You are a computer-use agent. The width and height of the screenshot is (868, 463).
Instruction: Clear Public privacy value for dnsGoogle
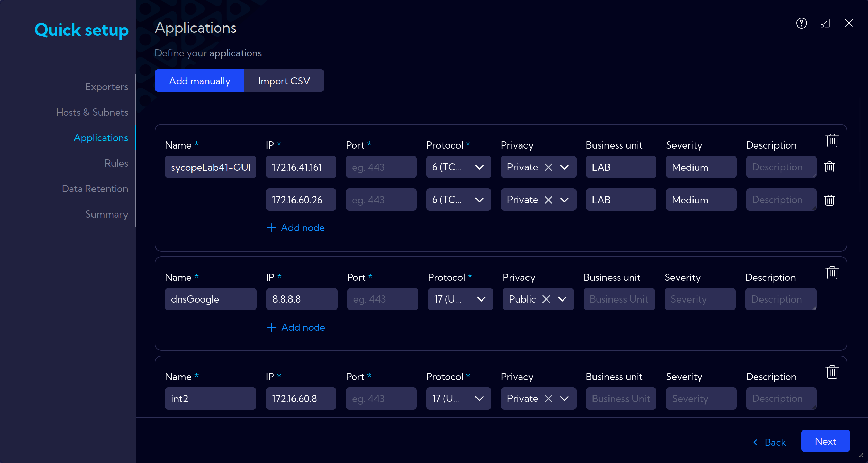point(546,299)
